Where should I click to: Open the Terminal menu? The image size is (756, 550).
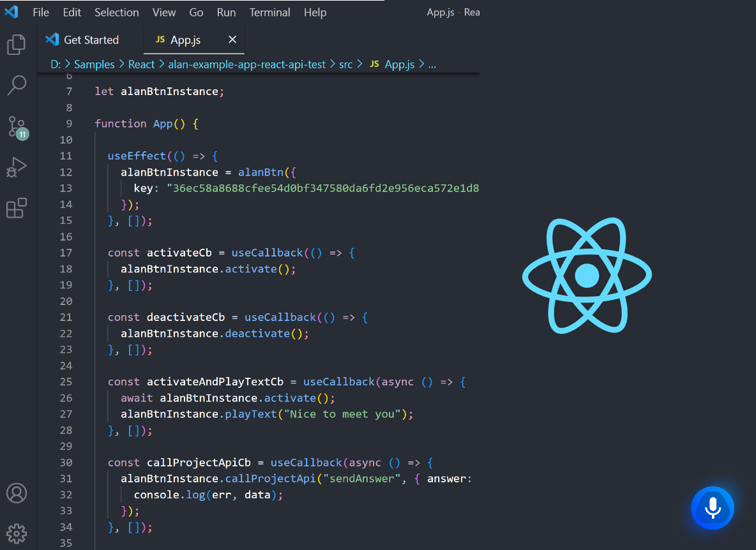tap(269, 13)
